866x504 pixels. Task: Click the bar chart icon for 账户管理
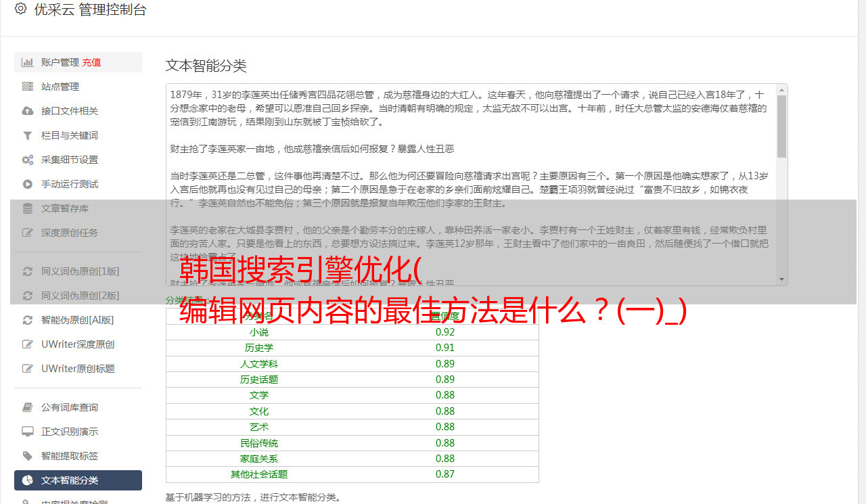[x=28, y=62]
